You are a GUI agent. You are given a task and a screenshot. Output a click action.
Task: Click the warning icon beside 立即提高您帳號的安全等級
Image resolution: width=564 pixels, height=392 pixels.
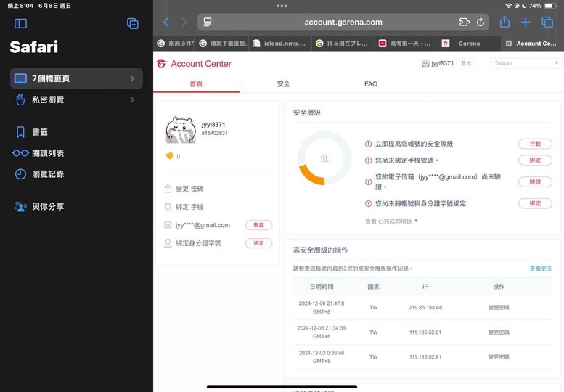tap(368, 144)
